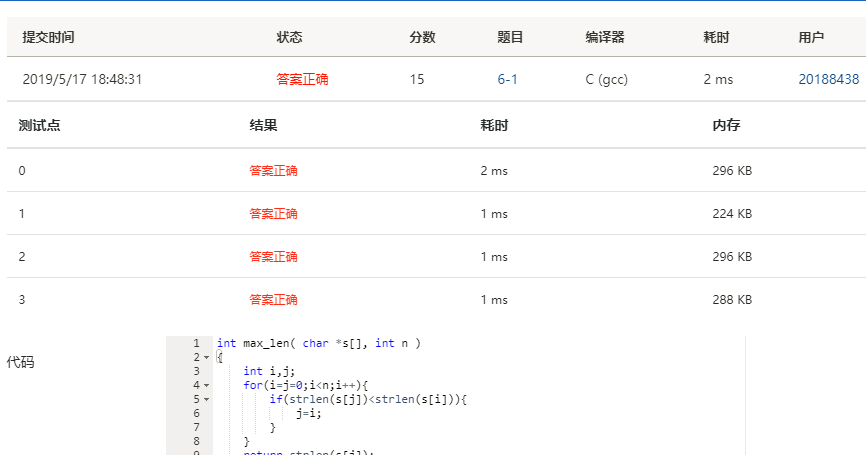Click the 状态 column header
Image resolution: width=866 pixels, height=455 pixels.
click(x=289, y=38)
